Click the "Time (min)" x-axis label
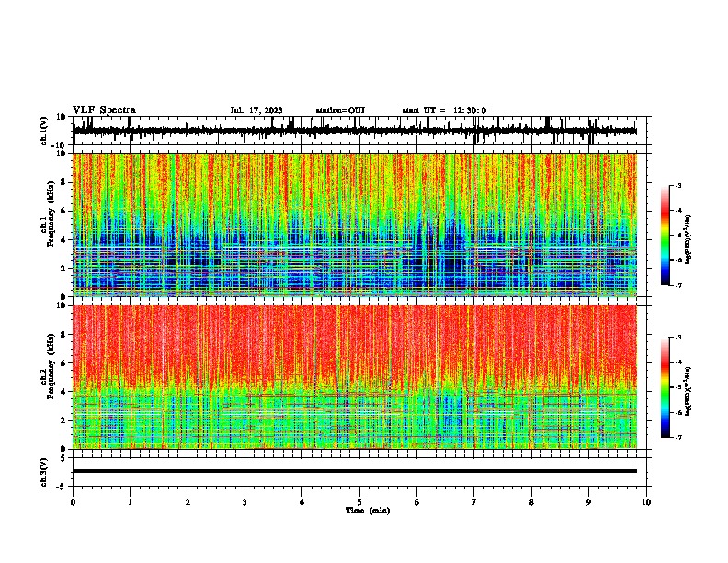Viewport: 728px width, 563px height. pos(368,511)
